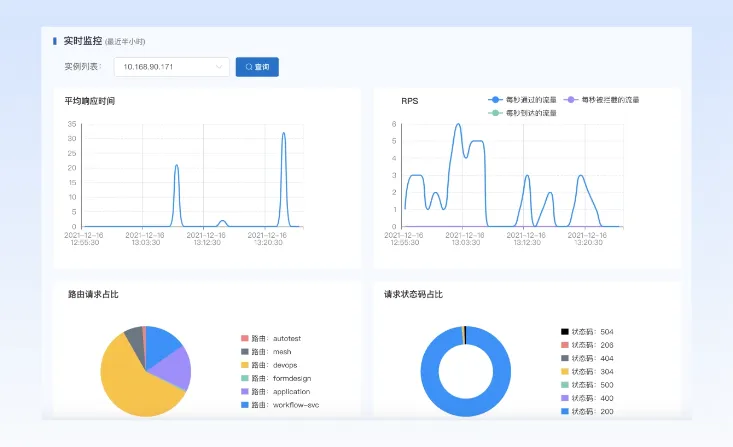Click the 实例列表 field label
Viewport: 733px width, 447px height.
coord(83,67)
